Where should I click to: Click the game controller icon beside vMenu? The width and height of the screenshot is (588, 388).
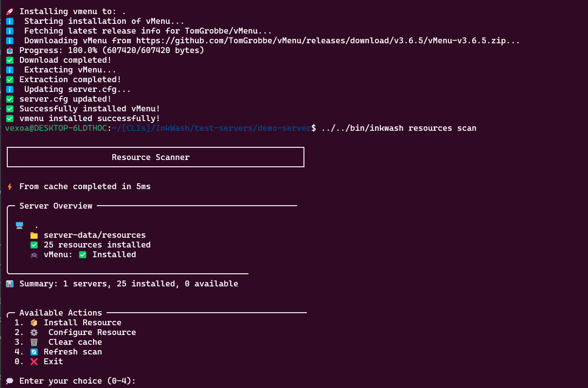coord(34,254)
